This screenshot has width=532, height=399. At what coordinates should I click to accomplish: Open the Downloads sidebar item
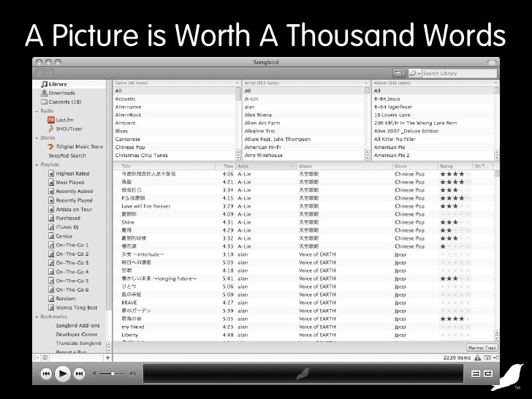click(x=58, y=93)
